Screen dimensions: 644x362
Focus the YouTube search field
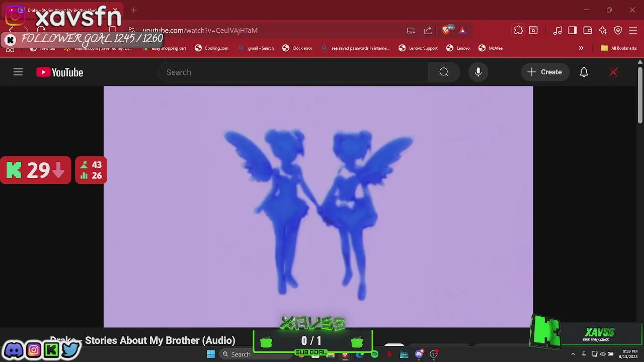293,72
